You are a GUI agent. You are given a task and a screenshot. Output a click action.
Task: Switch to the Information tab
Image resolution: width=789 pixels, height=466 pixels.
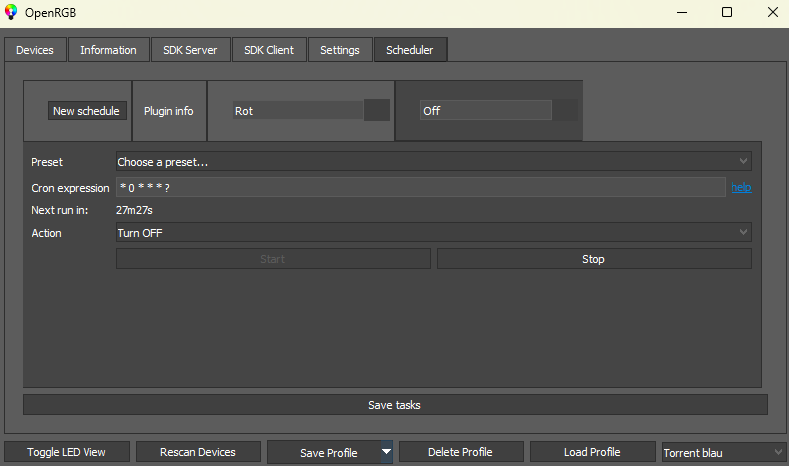coord(109,50)
